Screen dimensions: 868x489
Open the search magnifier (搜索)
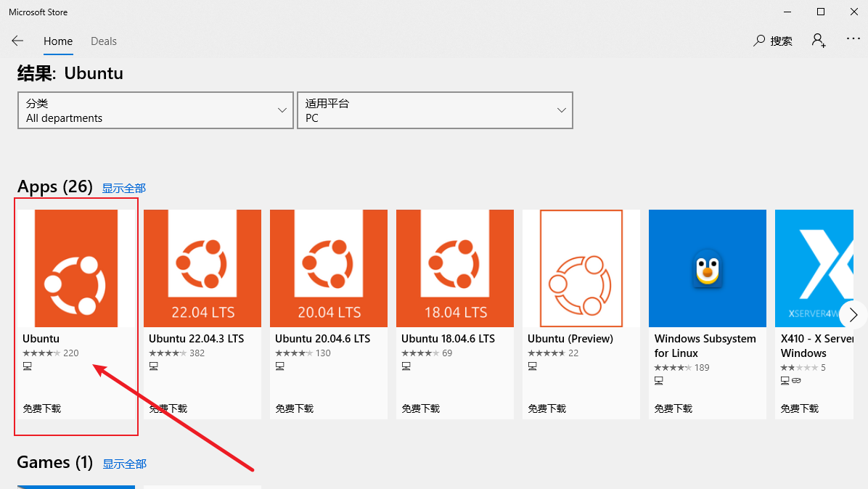(x=773, y=41)
